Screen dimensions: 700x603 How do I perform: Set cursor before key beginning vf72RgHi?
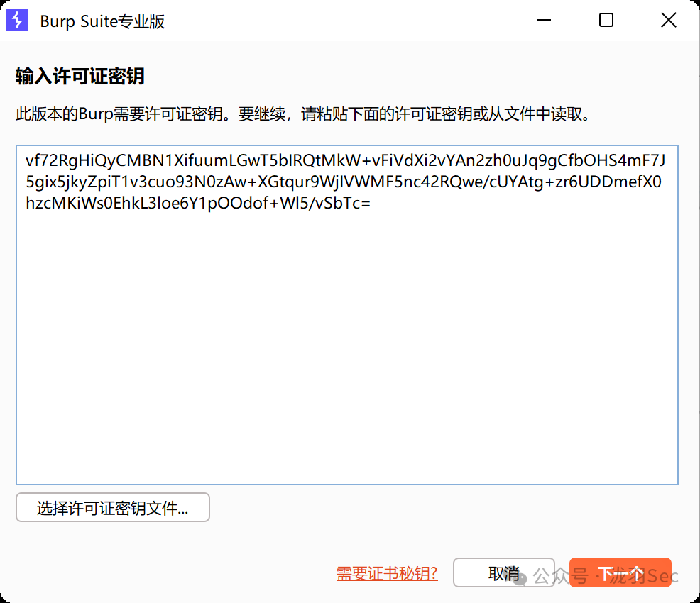pos(26,160)
